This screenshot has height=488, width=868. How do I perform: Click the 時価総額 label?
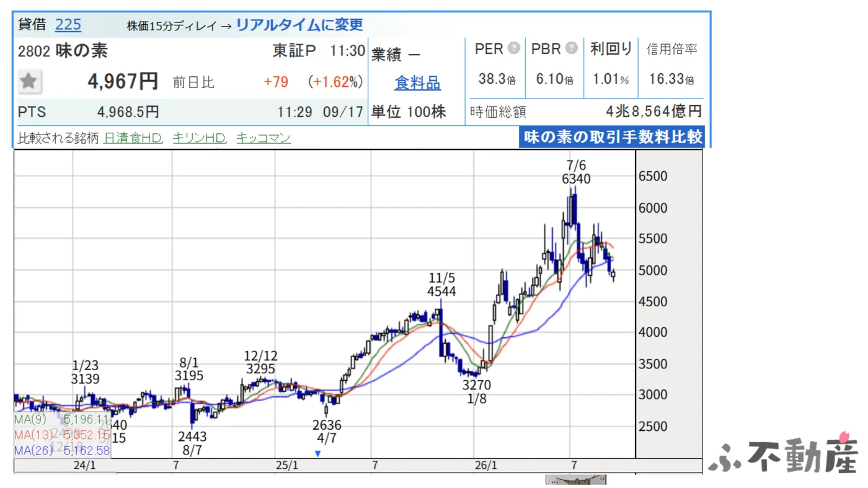[498, 112]
